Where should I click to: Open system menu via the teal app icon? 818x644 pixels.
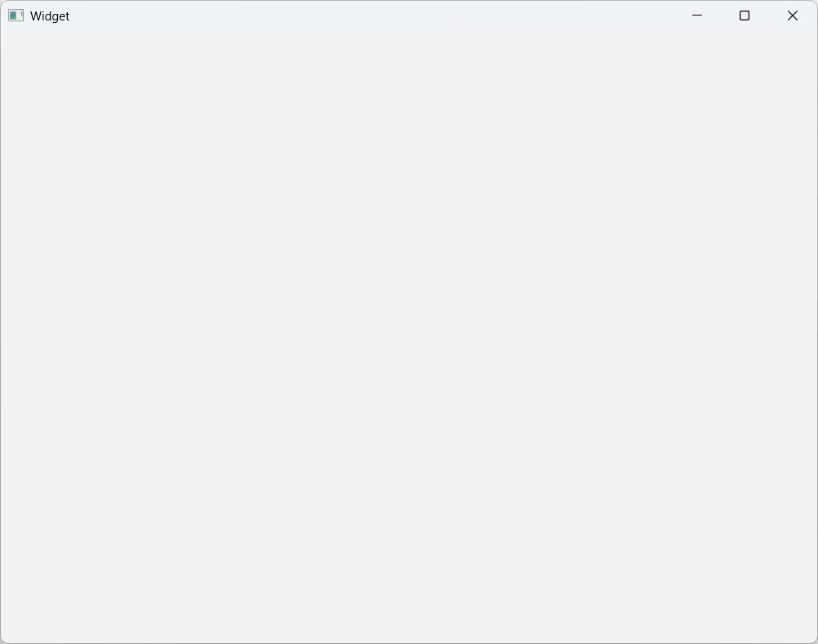[x=16, y=16]
